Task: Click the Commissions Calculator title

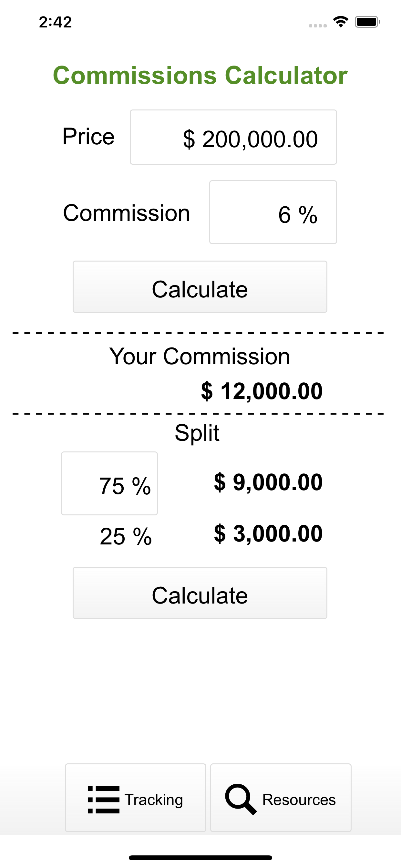Action: [x=200, y=75]
